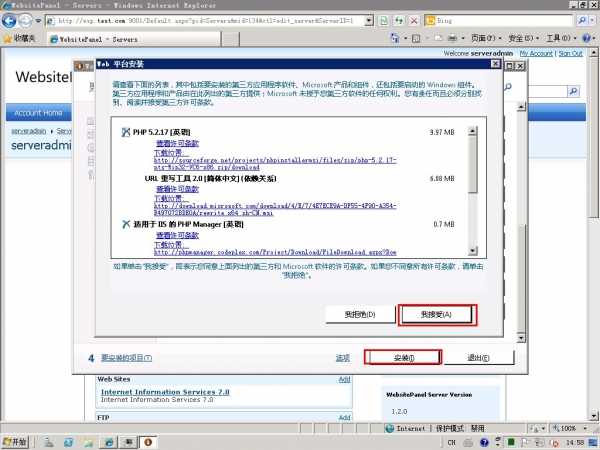Screen dimensions: 600x450
Task: Click the license list scrollbar thumb
Action: click(473, 164)
